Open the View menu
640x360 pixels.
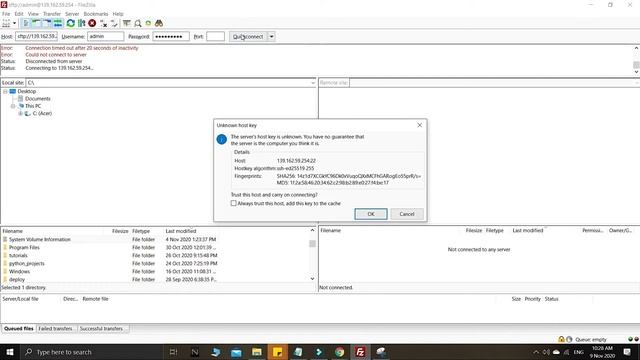coord(33,14)
